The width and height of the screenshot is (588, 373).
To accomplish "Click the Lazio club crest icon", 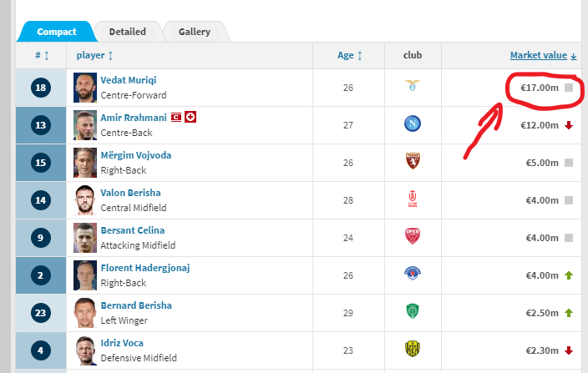I will click(x=412, y=87).
